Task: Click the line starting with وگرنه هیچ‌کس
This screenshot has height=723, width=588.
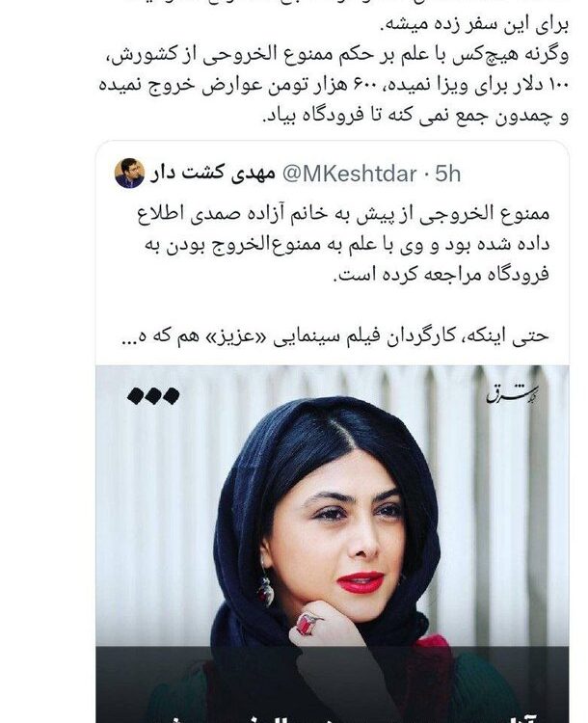Action: 334,55
